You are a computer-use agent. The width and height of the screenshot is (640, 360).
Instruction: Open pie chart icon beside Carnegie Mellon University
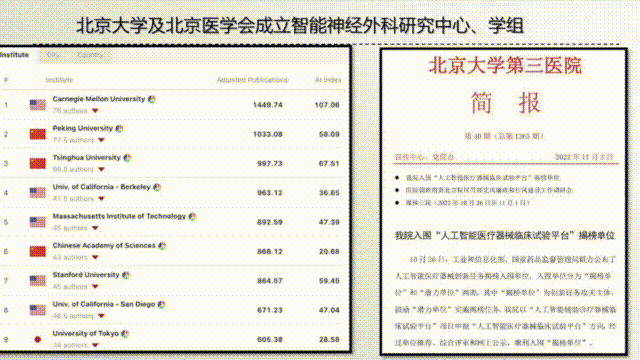tap(152, 99)
